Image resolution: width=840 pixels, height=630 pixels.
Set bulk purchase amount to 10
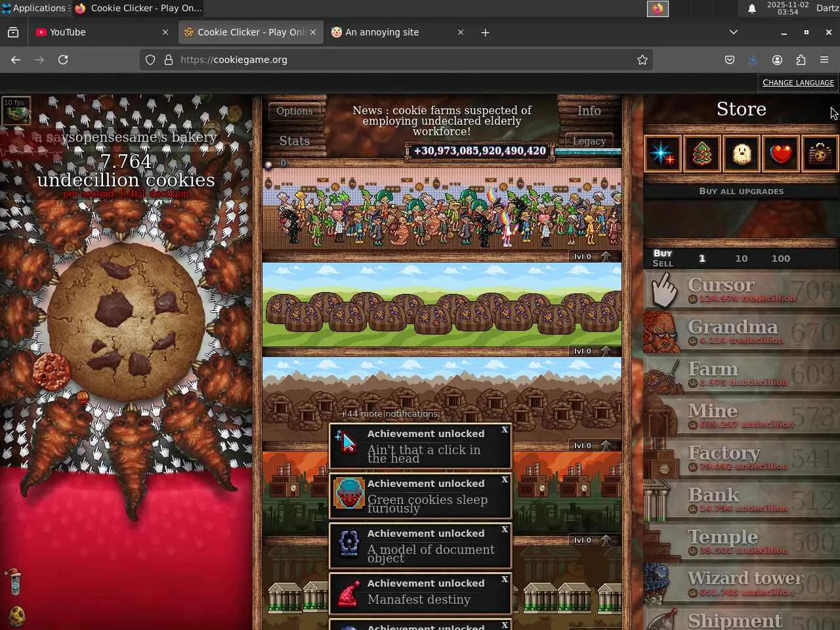pos(742,259)
